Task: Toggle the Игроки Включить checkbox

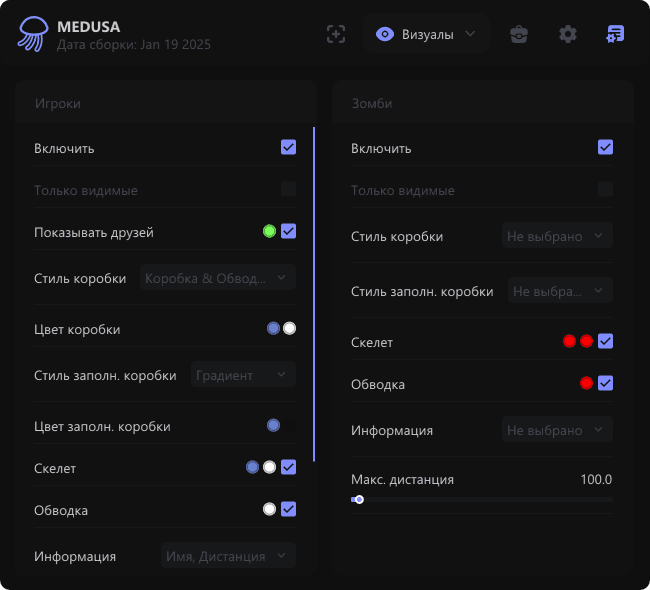Action: pos(288,148)
